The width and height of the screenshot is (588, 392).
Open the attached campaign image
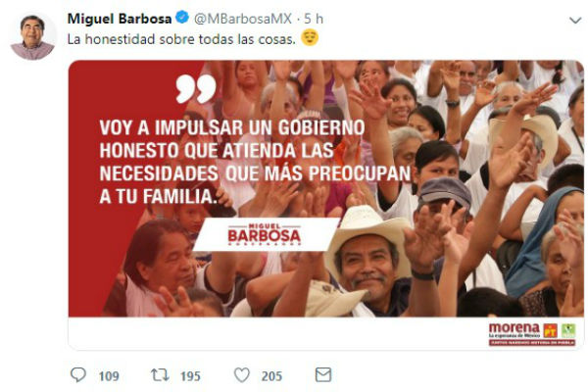tap(326, 205)
